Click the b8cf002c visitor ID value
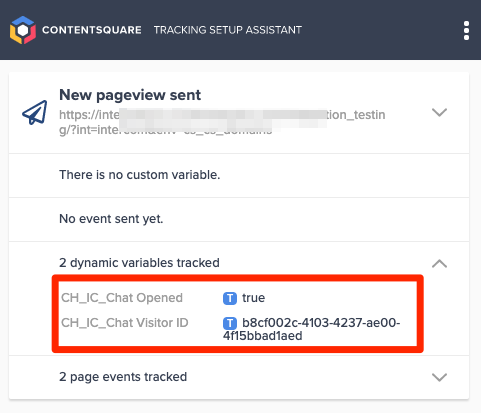Screen dimensions: 481x413 point(312,329)
